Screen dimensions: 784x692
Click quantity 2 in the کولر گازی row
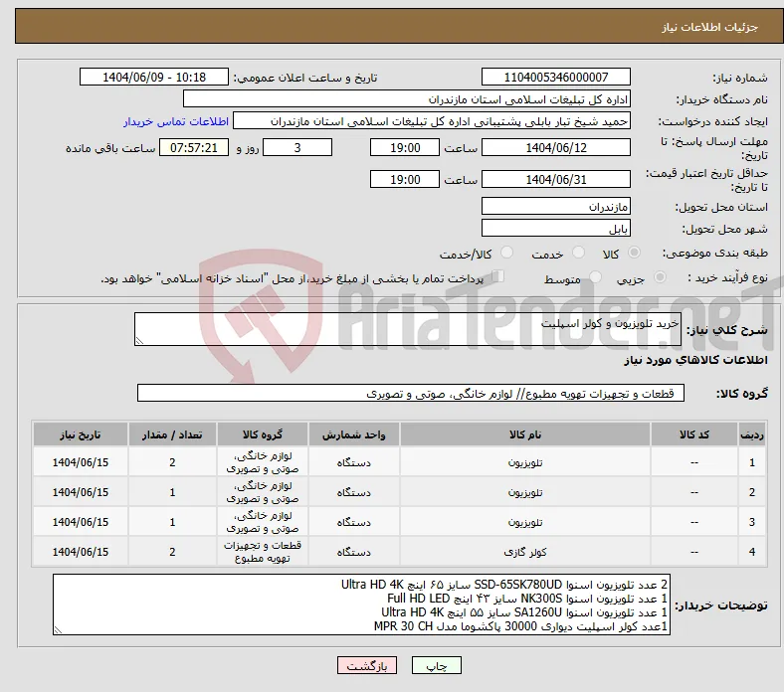pos(172,552)
